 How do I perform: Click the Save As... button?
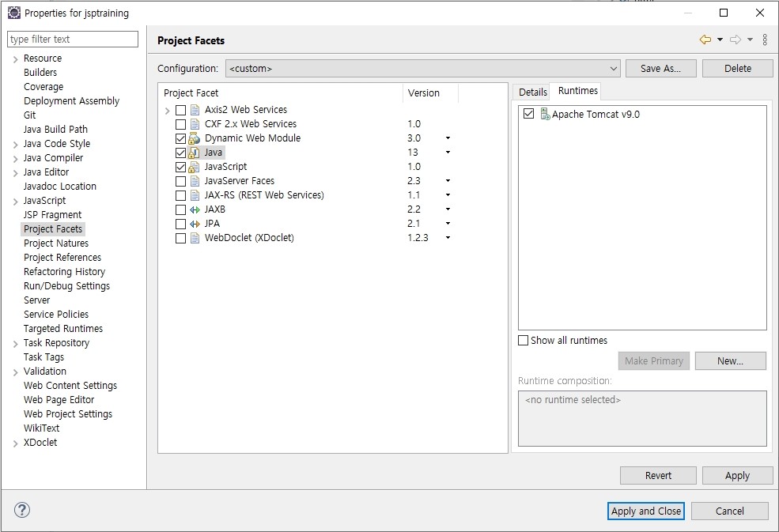[x=660, y=69]
